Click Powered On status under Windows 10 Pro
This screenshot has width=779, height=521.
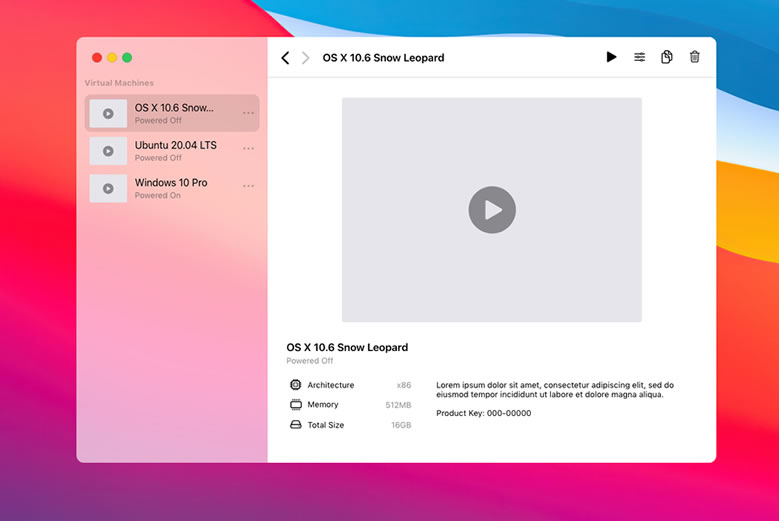(x=157, y=196)
